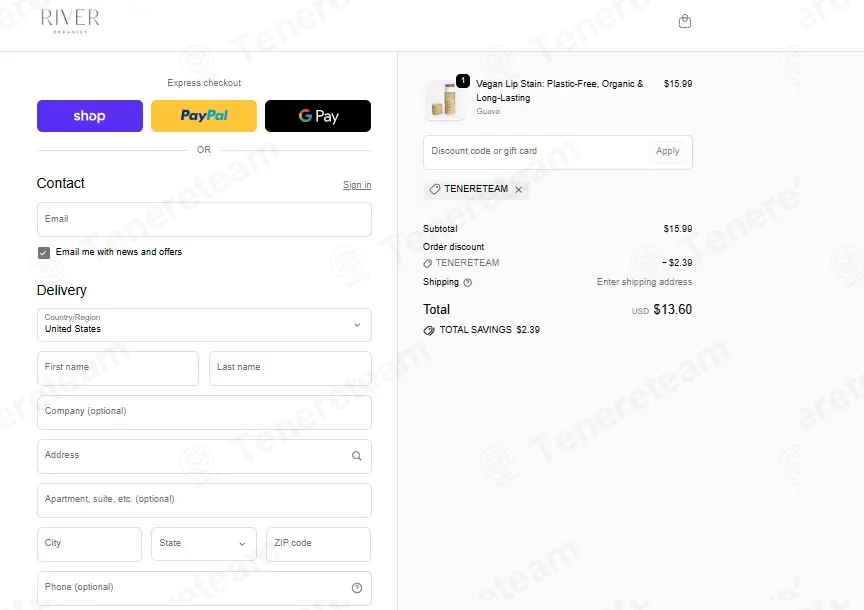Click into the First name field
Image resolution: width=864 pixels, height=610 pixels.
pyautogui.click(x=117, y=368)
